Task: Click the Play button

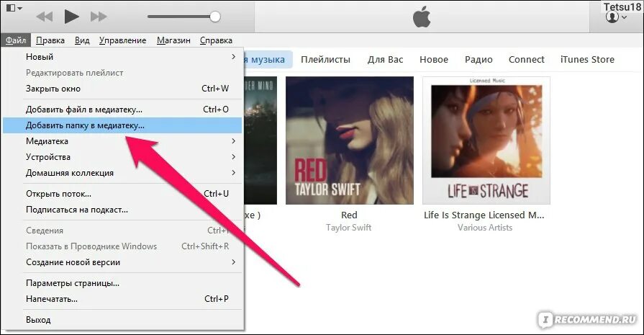Action: pyautogui.click(x=71, y=17)
